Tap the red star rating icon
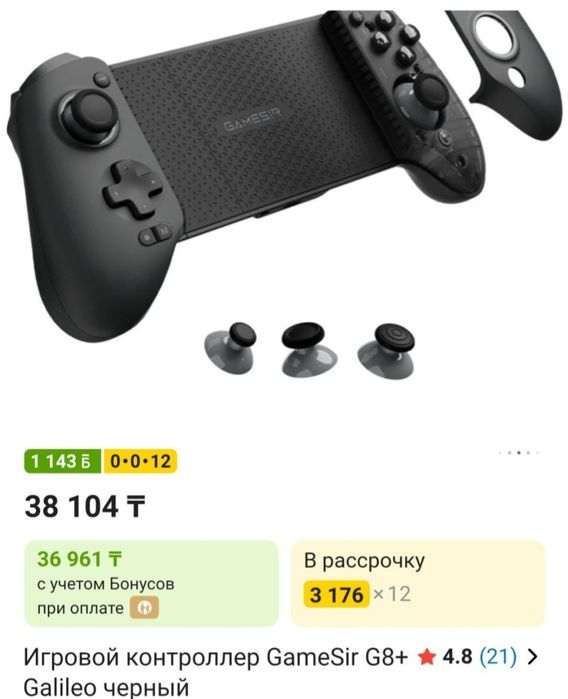The width and height of the screenshot is (568, 699). pos(427,657)
